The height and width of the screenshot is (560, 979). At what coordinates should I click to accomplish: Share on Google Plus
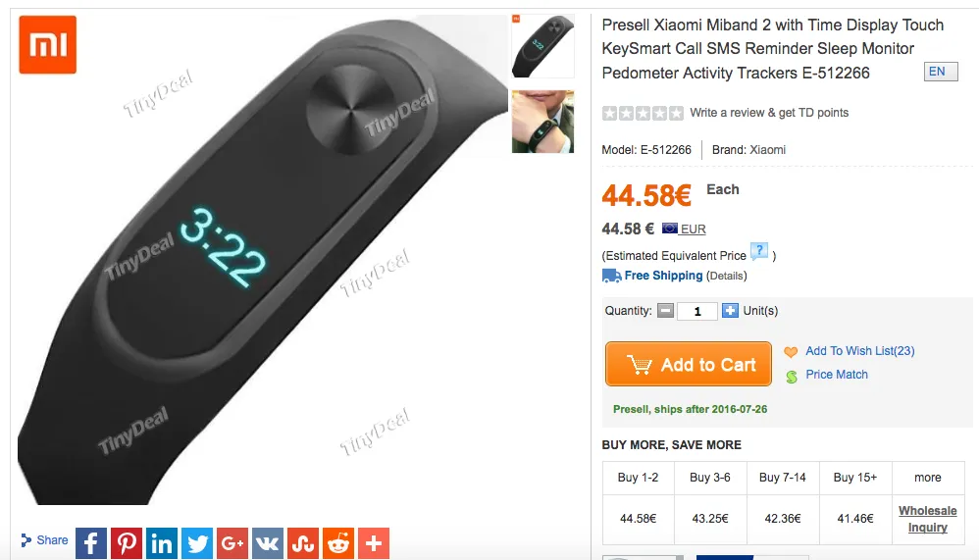232,543
